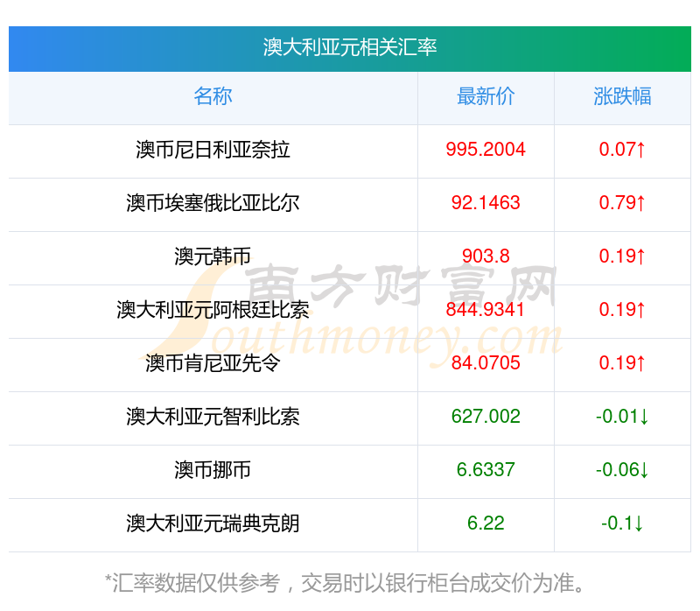700x611 pixels.
Task: Click the change value -0.06↓
Action: click(x=622, y=470)
